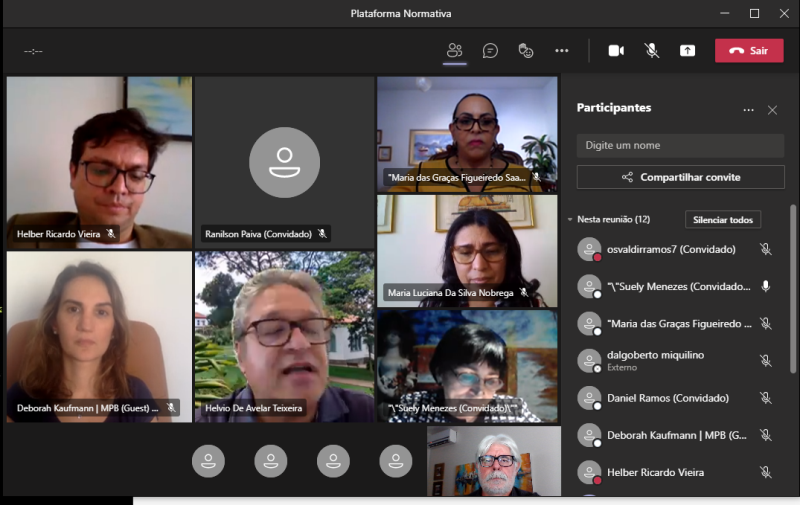Click Helber Ricardo Vieira name label on video

tap(59, 234)
